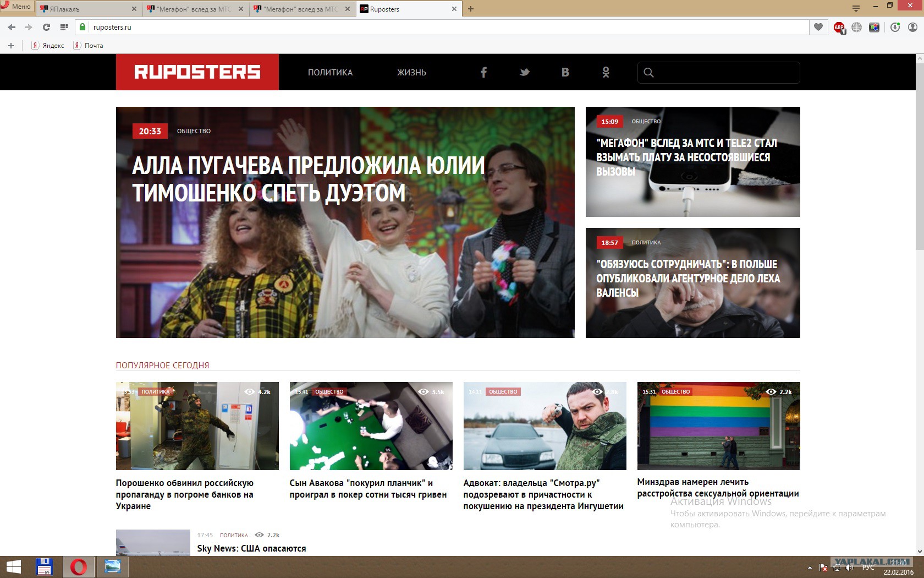Visit the Ruposters Twitter page
Screen dimensions: 924x578
click(x=524, y=72)
